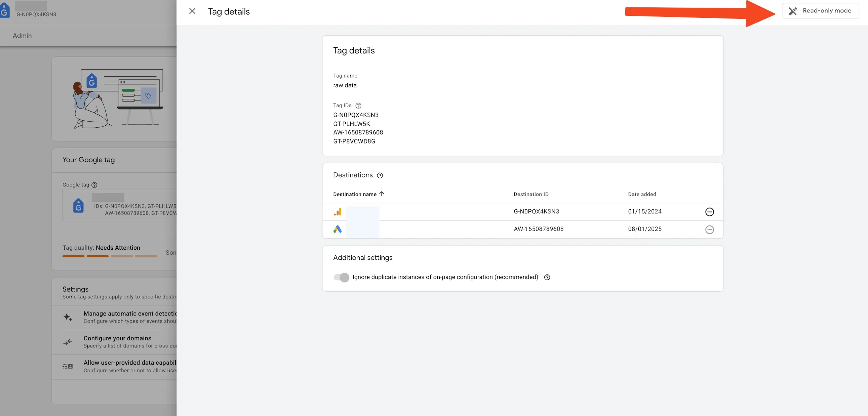The width and height of the screenshot is (868, 416).
Task: Click the Google tag help icon
Action: click(x=94, y=185)
